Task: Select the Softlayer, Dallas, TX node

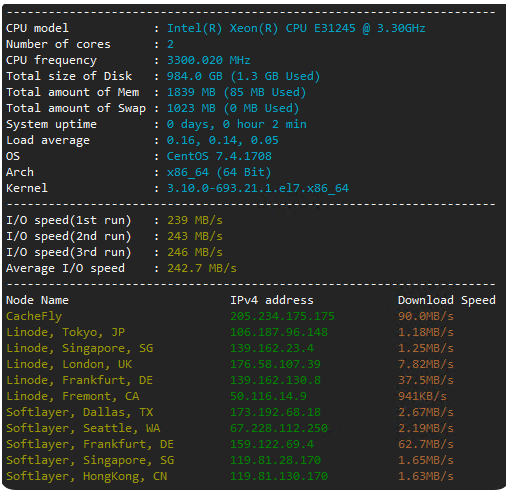Action: [x=79, y=412]
